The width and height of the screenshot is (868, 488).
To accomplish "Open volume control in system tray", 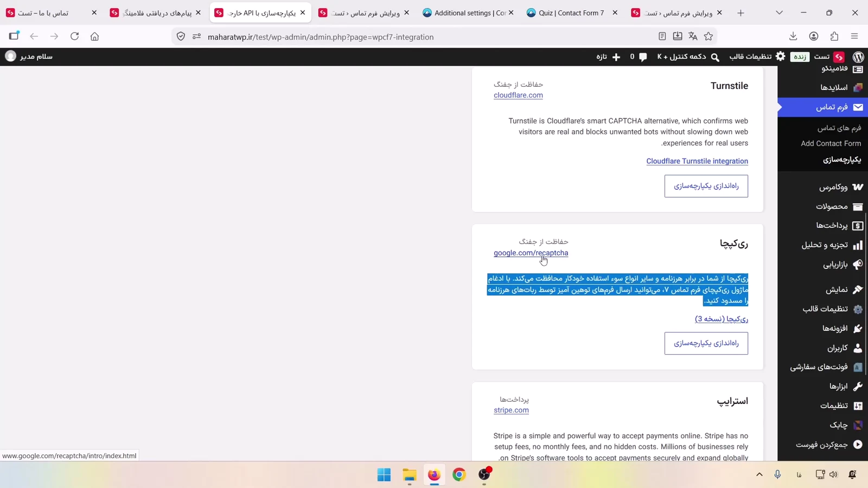I will (x=834, y=474).
